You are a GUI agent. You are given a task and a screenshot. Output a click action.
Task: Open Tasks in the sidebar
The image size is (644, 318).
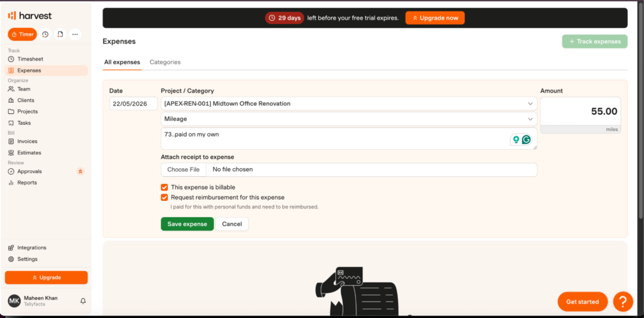[x=46, y=123]
